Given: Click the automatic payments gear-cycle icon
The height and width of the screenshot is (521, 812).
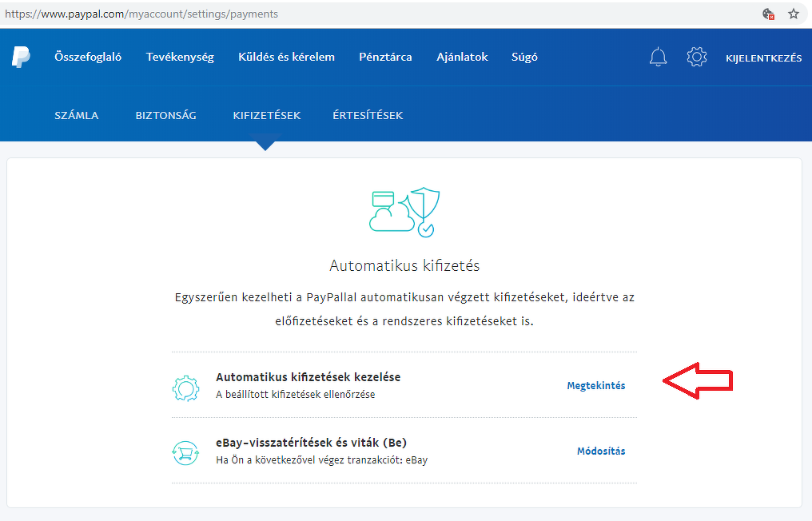Looking at the screenshot, I should (x=186, y=388).
